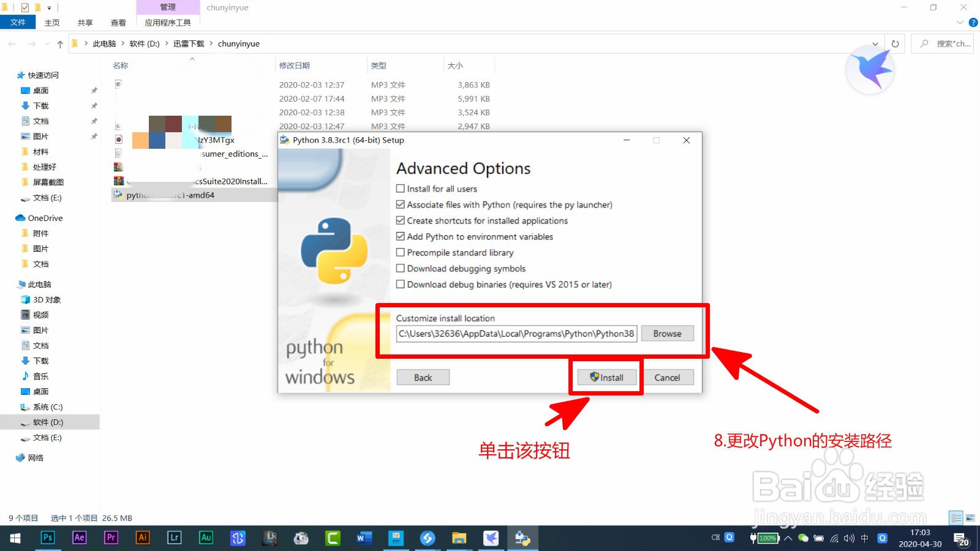Image resolution: width=980 pixels, height=551 pixels.
Task: Open Lightroom from the taskbar
Action: [x=175, y=538]
